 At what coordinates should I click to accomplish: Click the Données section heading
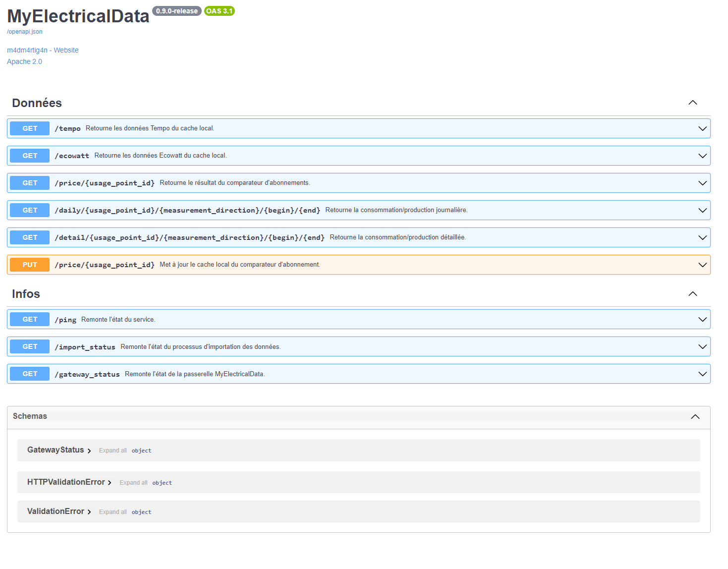pos(37,103)
